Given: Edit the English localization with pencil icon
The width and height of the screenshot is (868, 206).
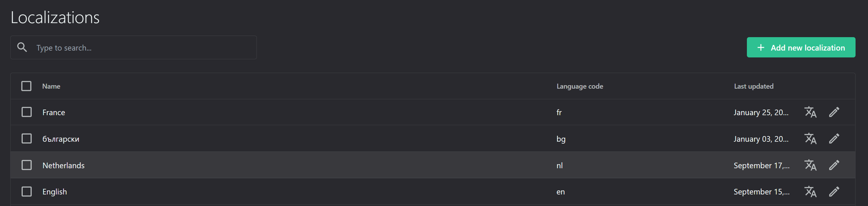Looking at the screenshot, I should [x=834, y=191].
